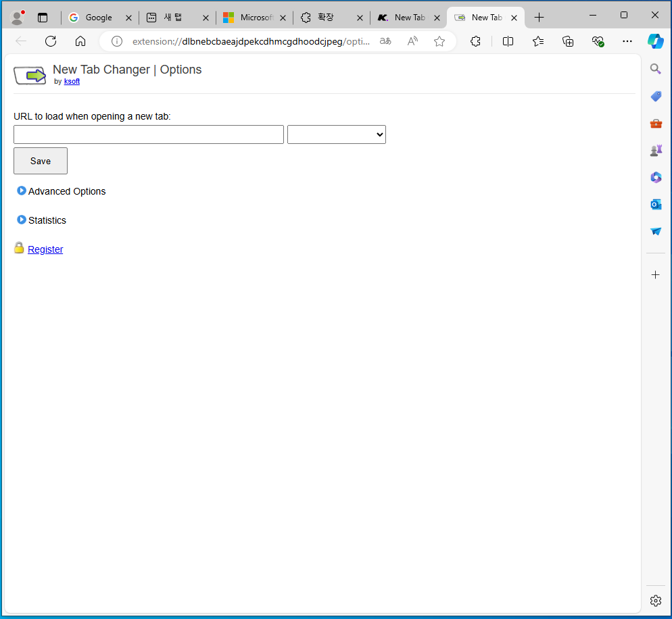Open sidebar settings gear icon

pos(655,601)
